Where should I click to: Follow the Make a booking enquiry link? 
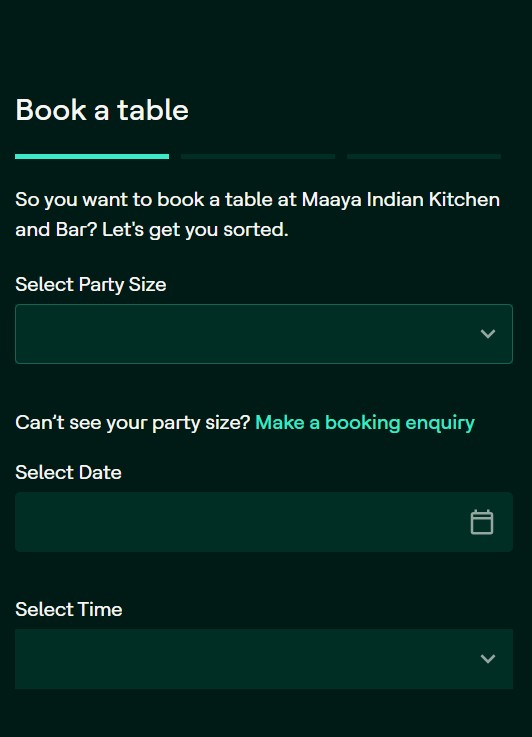[x=365, y=423]
